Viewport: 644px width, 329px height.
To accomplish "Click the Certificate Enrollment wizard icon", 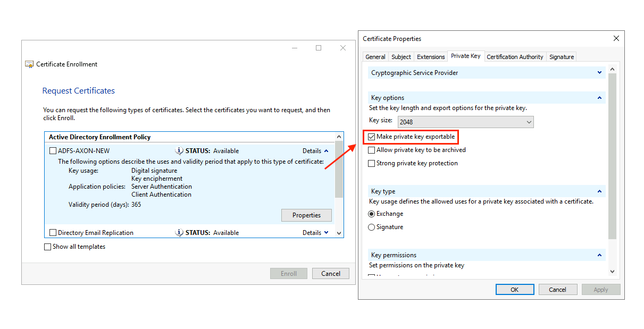I will tap(29, 63).
